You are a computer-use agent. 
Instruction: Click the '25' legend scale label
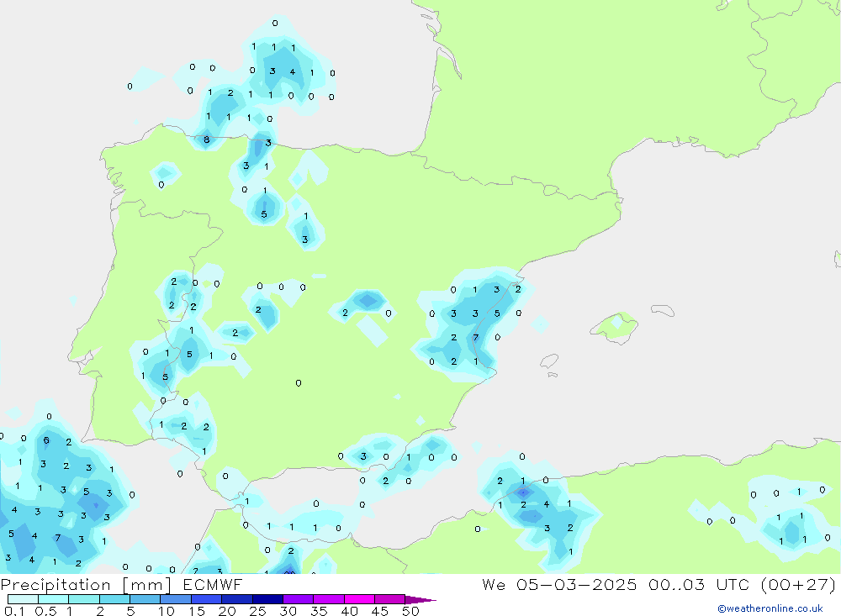click(x=258, y=611)
